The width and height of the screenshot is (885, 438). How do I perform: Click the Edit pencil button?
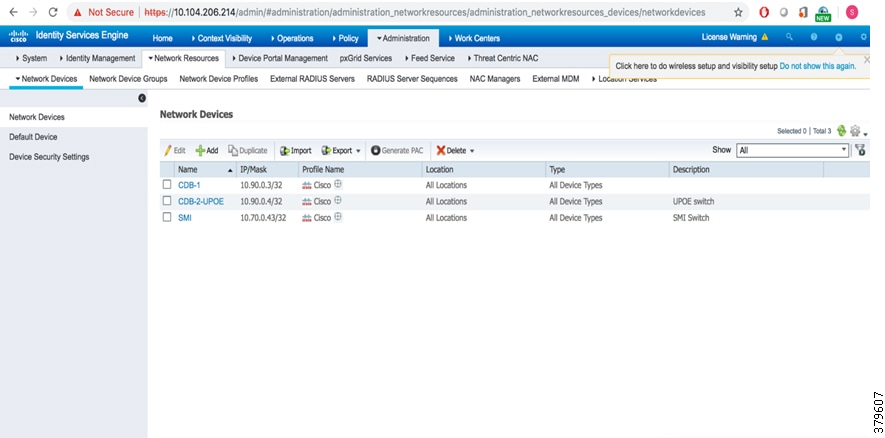(175, 151)
